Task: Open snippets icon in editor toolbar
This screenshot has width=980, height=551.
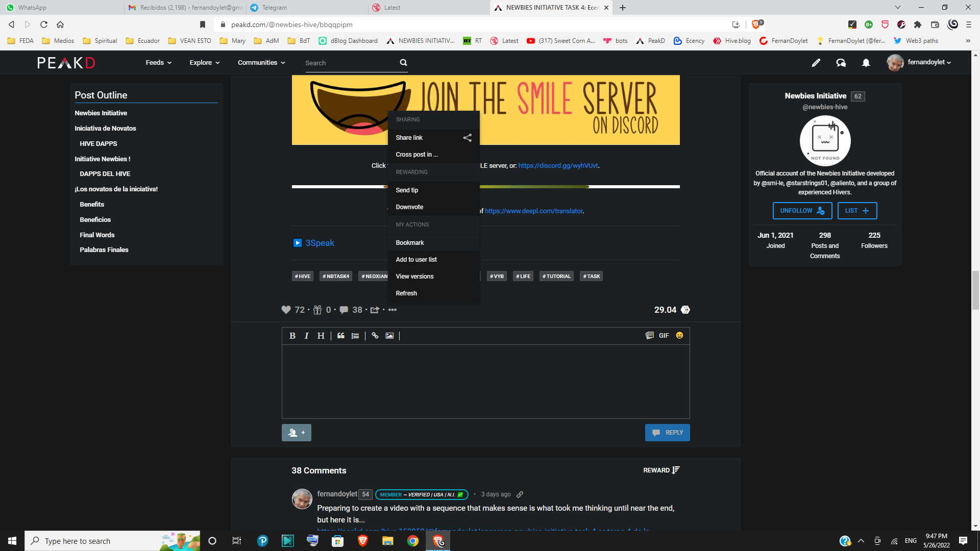Action: coord(649,335)
